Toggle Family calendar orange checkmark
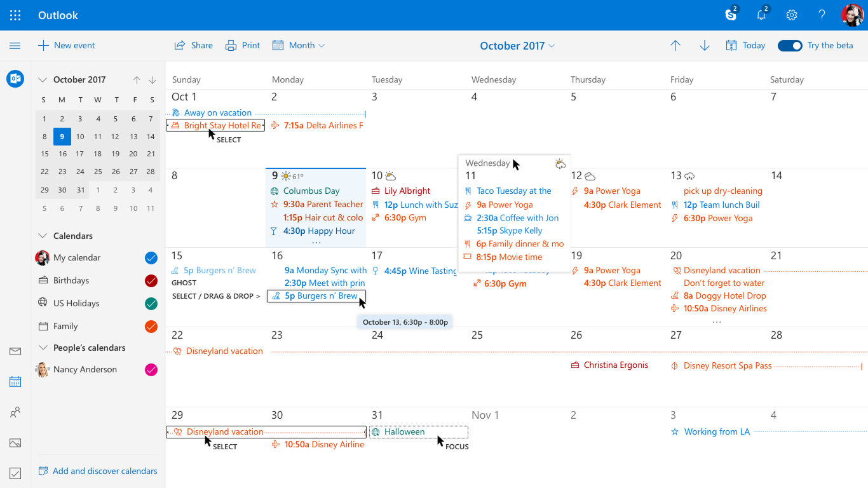This screenshot has height=488, width=868. tap(151, 326)
